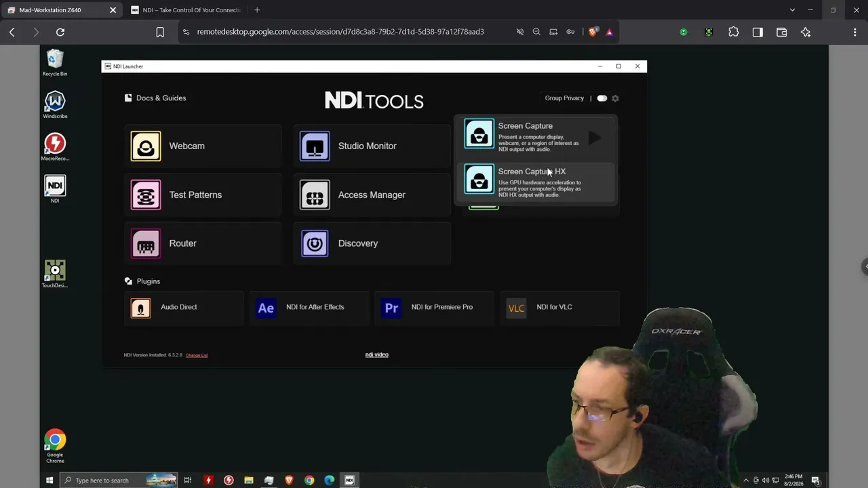
Task: Open the Discovery tool
Action: (x=372, y=243)
